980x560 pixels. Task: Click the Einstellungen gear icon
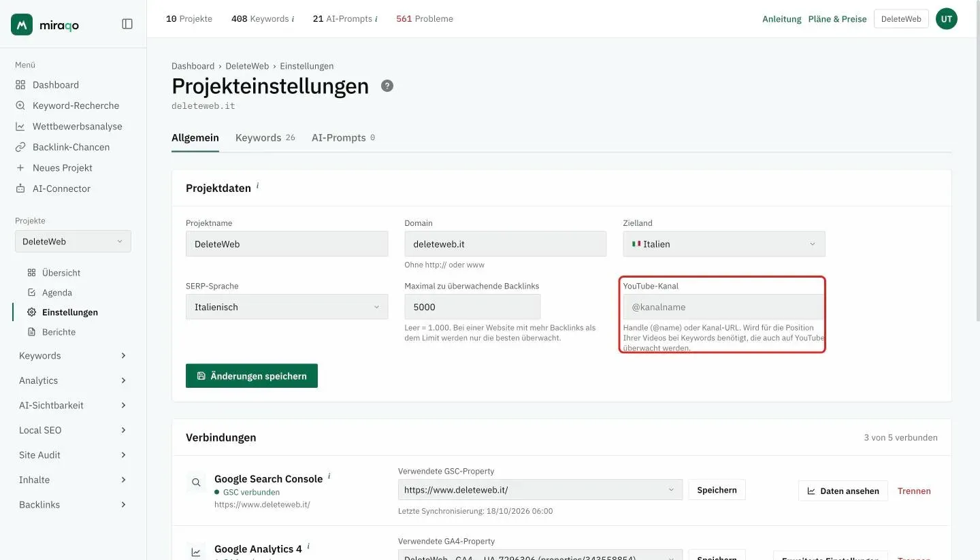(31, 312)
